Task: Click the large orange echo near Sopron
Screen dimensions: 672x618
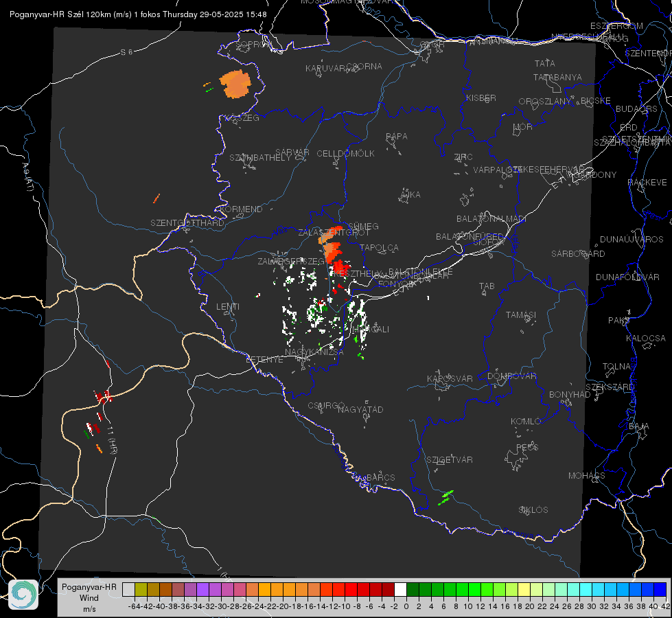Action: click(x=235, y=84)
